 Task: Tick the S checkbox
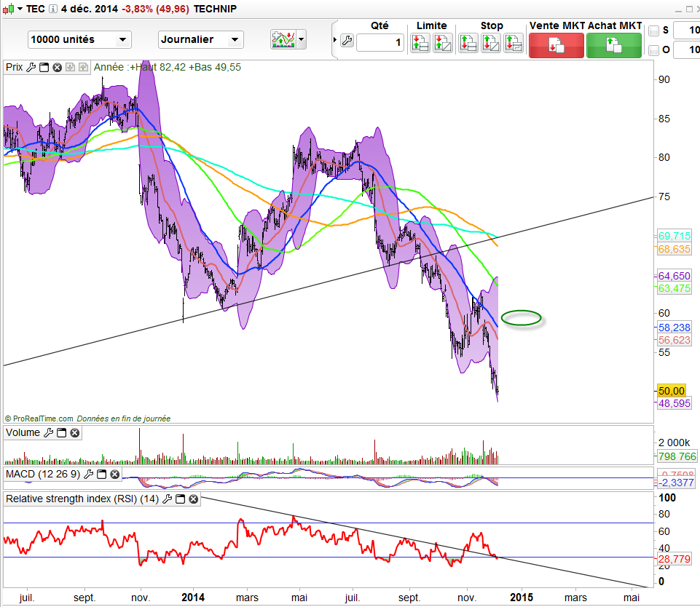click(653, 31)
